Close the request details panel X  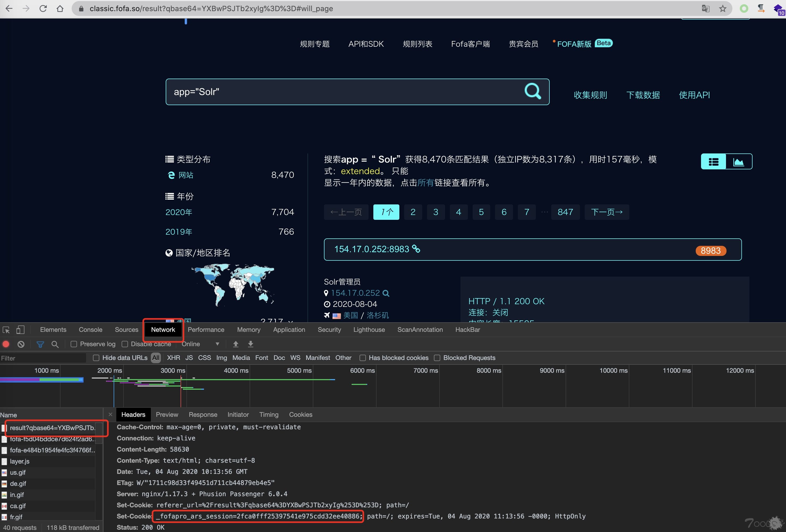click(x=110, y=414)
